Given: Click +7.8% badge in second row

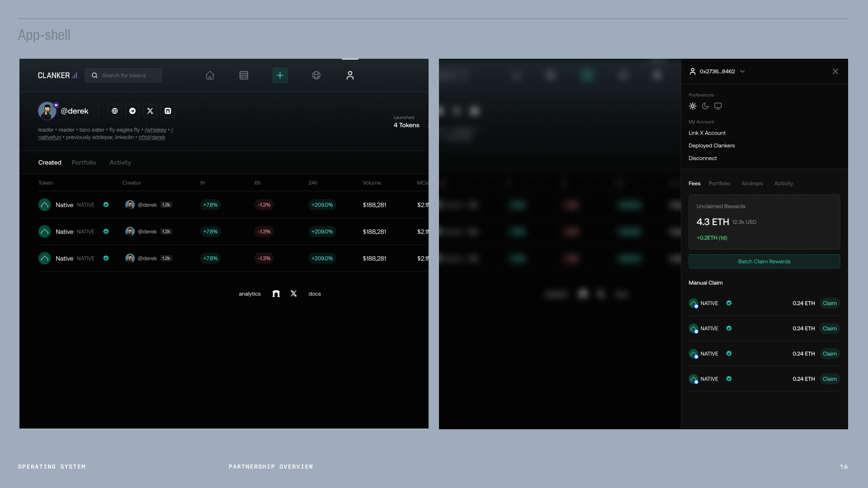Looking at the screenshot, I should [210, 232].
